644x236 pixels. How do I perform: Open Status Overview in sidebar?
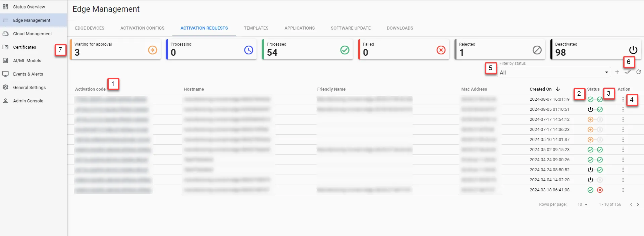point(29,7)
